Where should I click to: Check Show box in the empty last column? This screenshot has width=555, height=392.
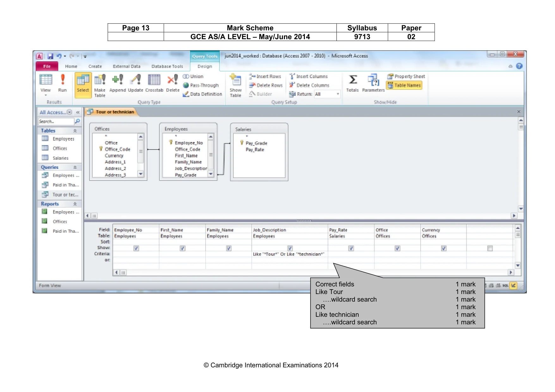tap(490, 248)
